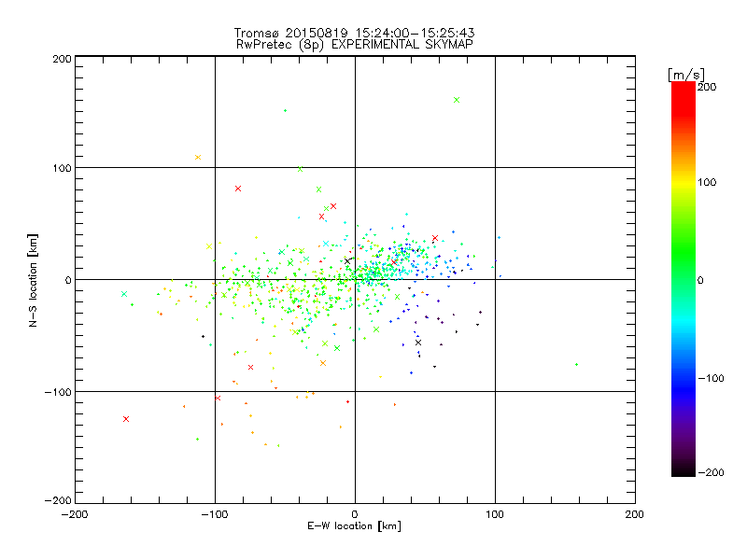The image size is (747, 560).
Task: Select the red X marker right of plot center
Action: pyautogui.click(x=435, y=238)
